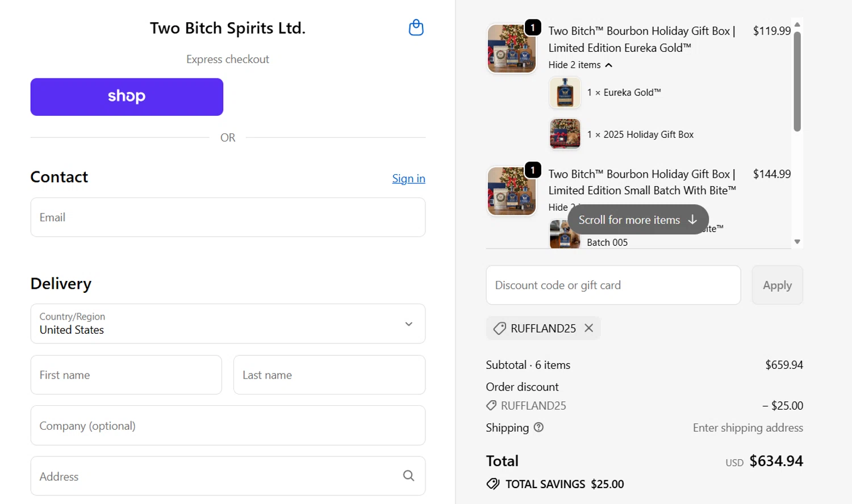Click the Subtotal · 6 items label
The width and height of the screenshot is (852, 504).
[x=528, y=365]
